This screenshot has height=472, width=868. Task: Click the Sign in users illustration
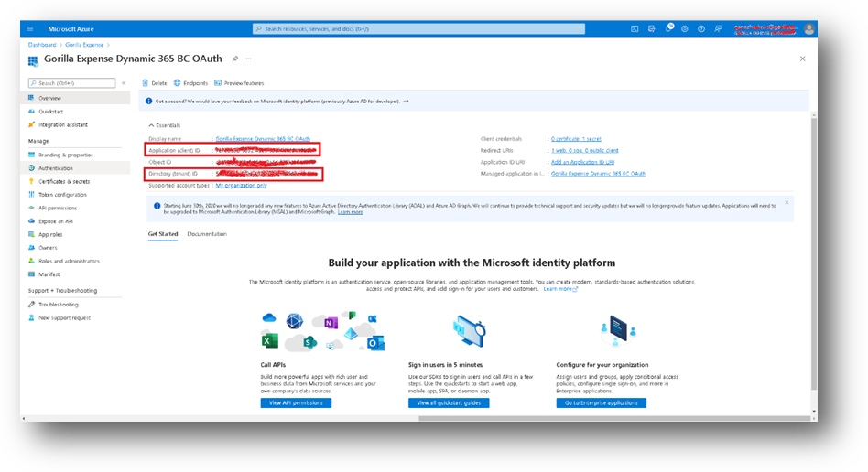[470, 331]
